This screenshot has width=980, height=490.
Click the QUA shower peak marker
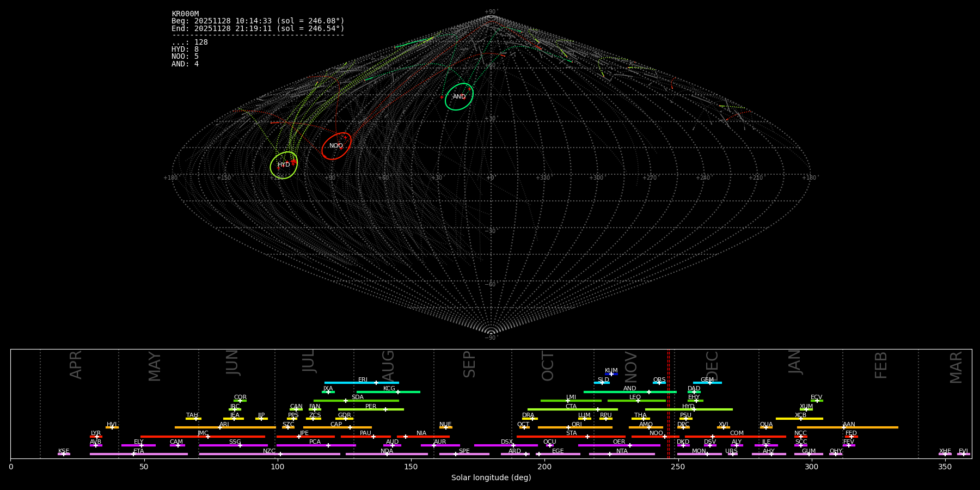(x=766, y=427)
